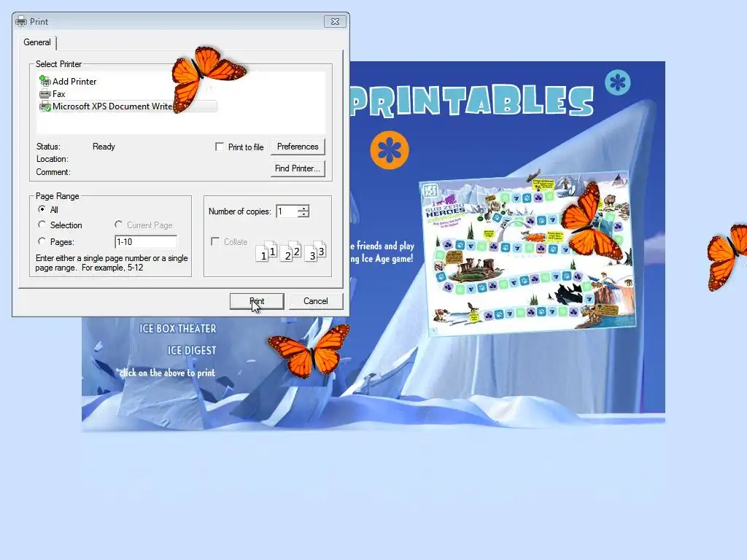Click the 'Ready' status text
This screenshot has height=560, width=747.
(x=104, y=147)
